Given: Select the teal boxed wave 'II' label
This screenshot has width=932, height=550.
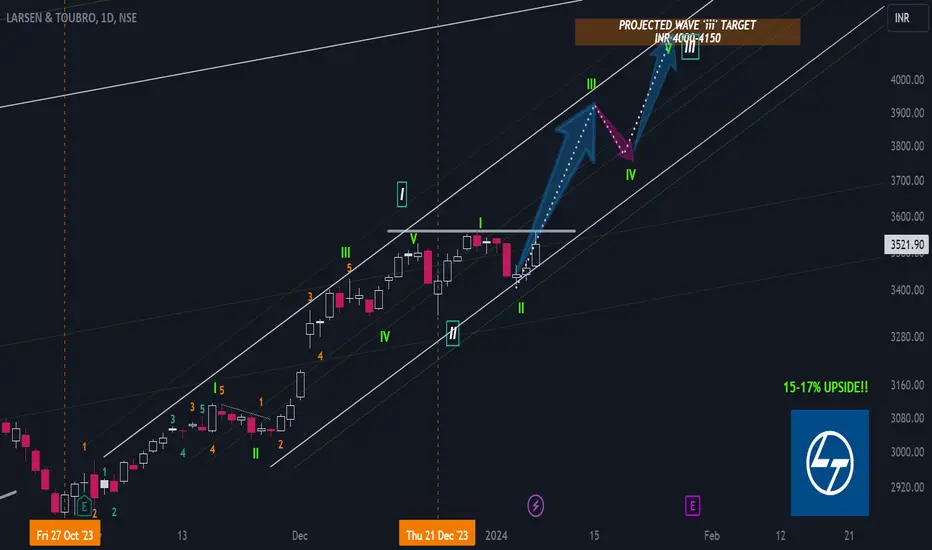Looking at the screenshot, I should pos(452,333).
